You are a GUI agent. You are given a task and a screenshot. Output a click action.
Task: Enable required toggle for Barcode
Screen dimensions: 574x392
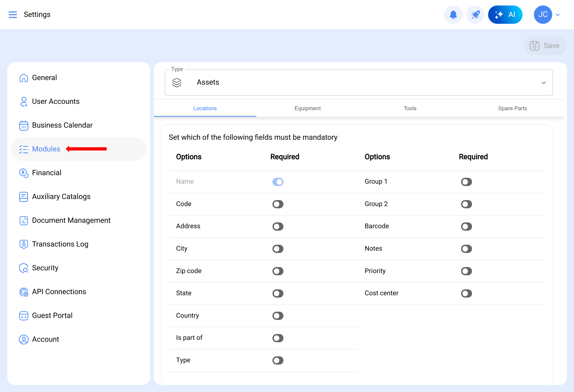[466, 226]
